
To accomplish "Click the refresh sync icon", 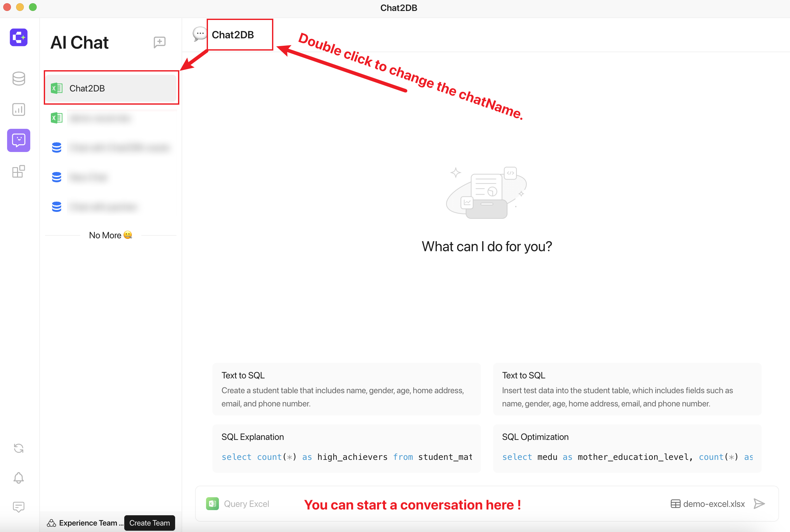I will [x=19, y=448].
